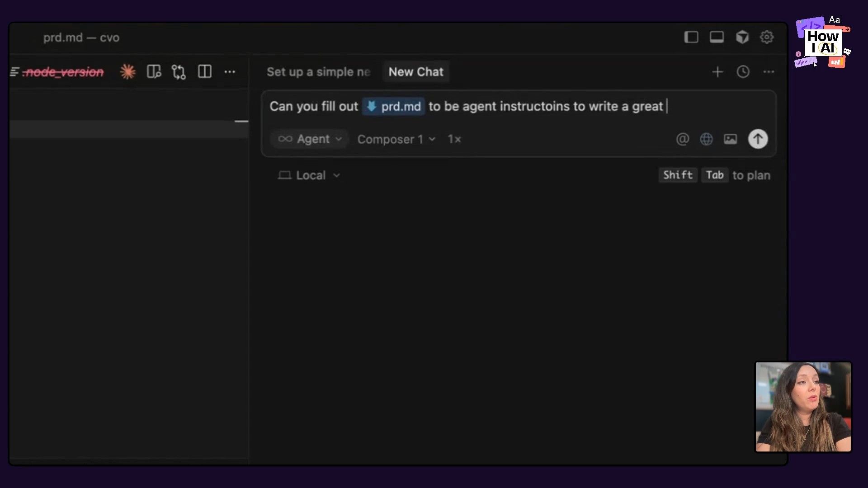
Task: Open the preview-to-side icon in editor toolbar
Action: (154, 71)
